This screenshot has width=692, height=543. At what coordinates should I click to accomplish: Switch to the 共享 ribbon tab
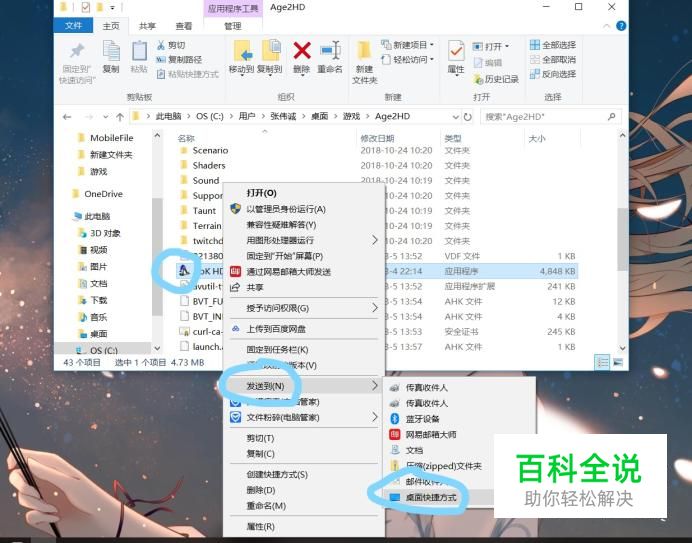click(x=147, y=26)
